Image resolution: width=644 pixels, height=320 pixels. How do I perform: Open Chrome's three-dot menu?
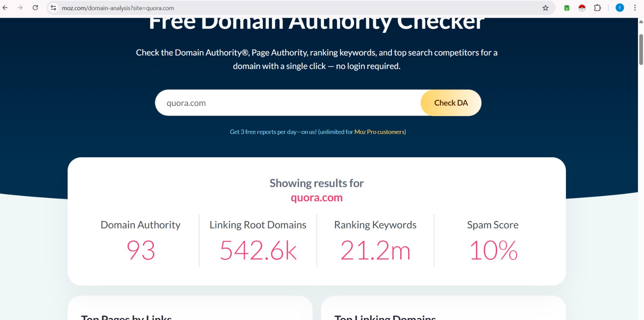pos(635,8)
